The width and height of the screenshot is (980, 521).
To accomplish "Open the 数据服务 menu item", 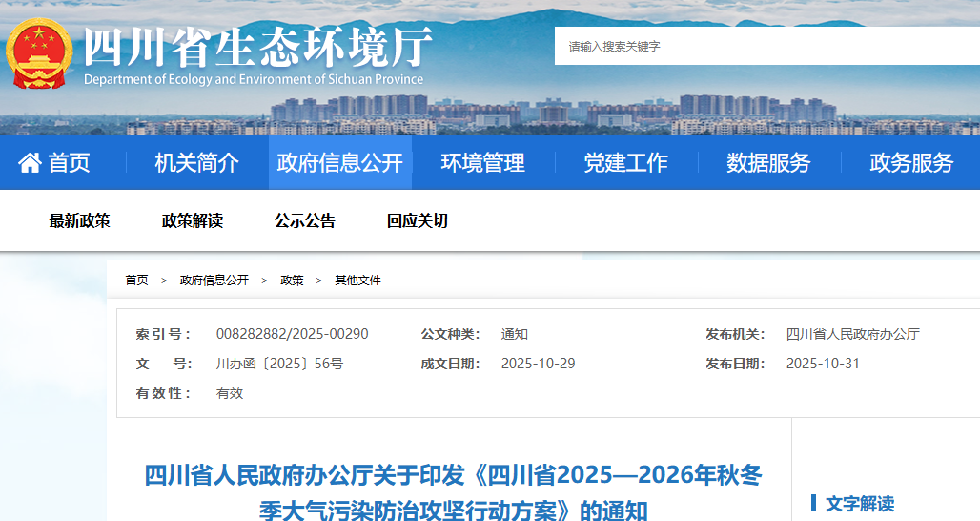I will click(x=768, y=163).
